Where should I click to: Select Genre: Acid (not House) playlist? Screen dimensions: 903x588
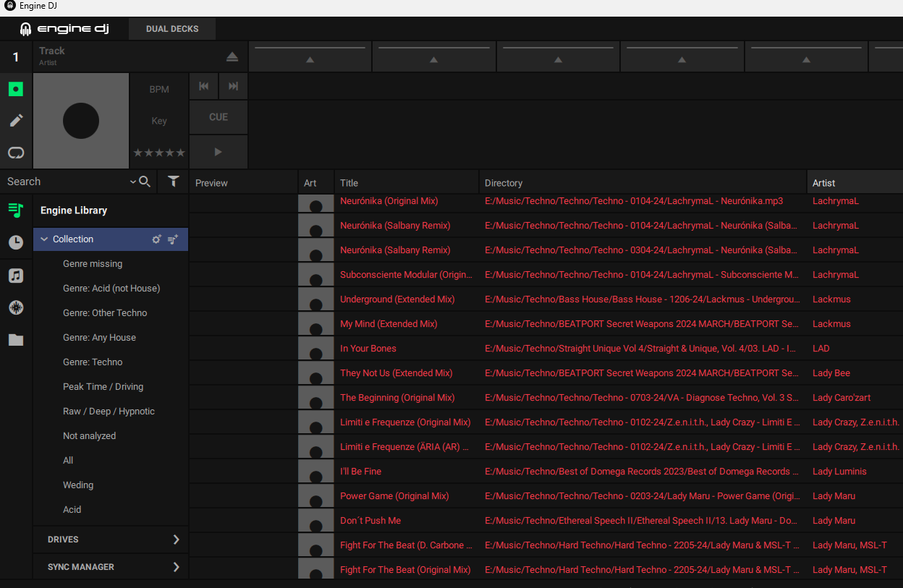[x=111, y=289]
